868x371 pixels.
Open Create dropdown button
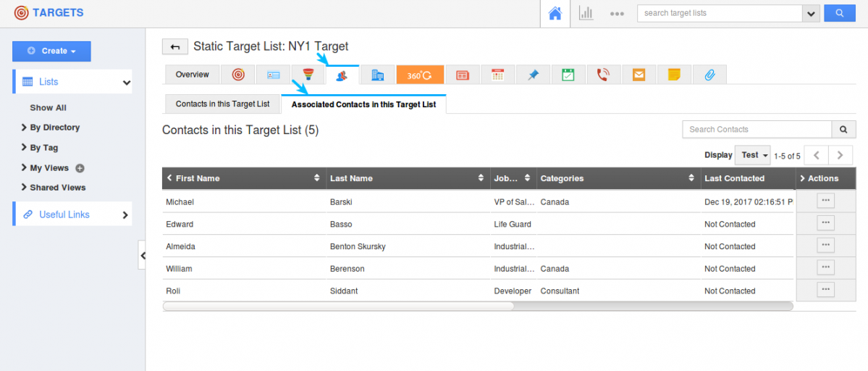pos(51,51)
